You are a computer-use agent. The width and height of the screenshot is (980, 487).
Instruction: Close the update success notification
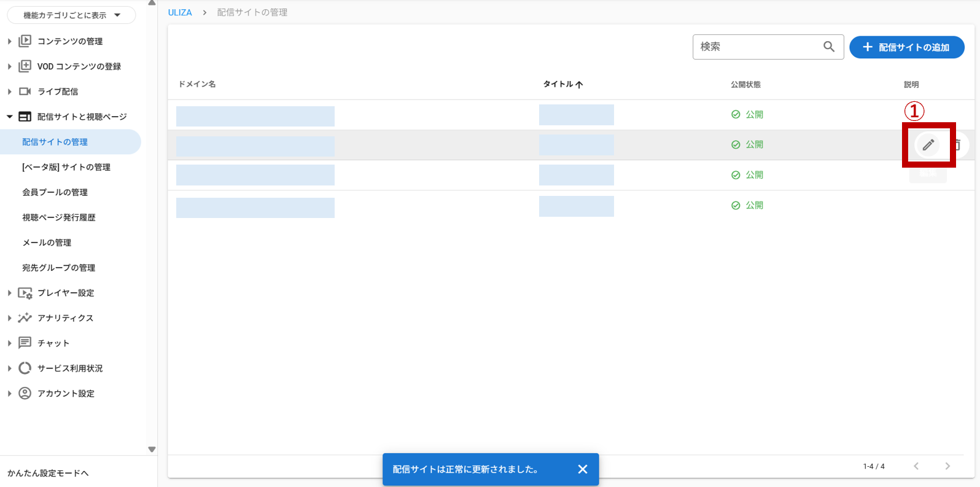click(582, 469)
